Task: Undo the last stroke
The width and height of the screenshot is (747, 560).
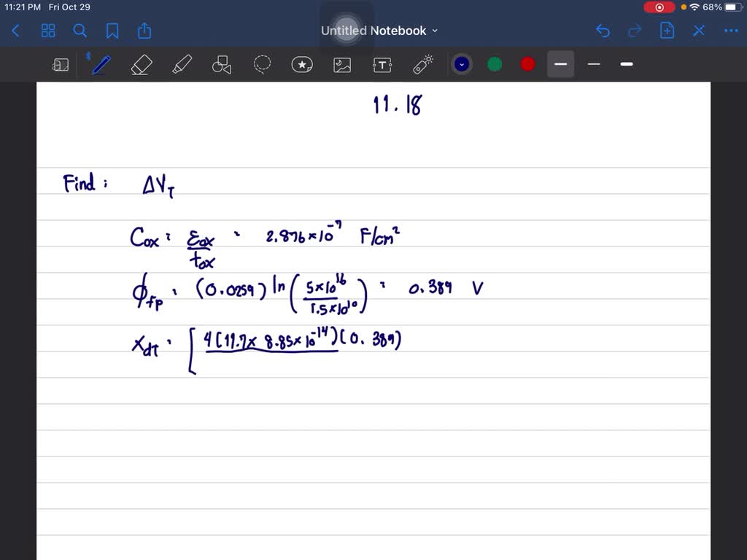Action: [x=603, y=31]
